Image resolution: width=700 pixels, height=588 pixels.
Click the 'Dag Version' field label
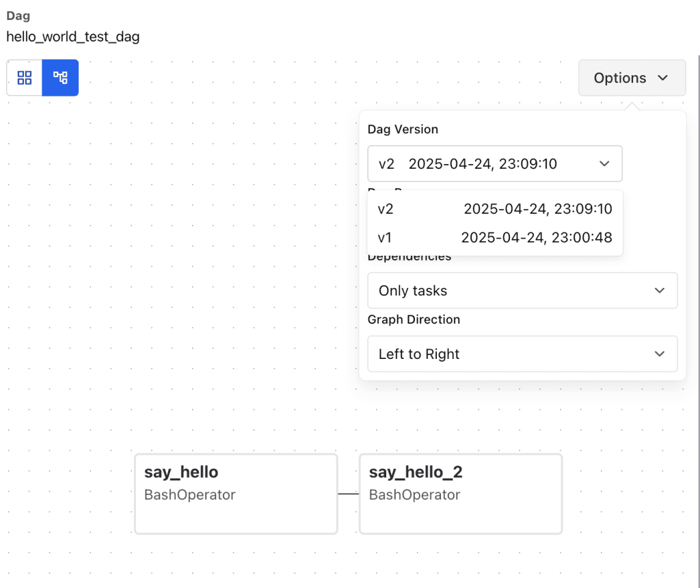click(403, 129)
